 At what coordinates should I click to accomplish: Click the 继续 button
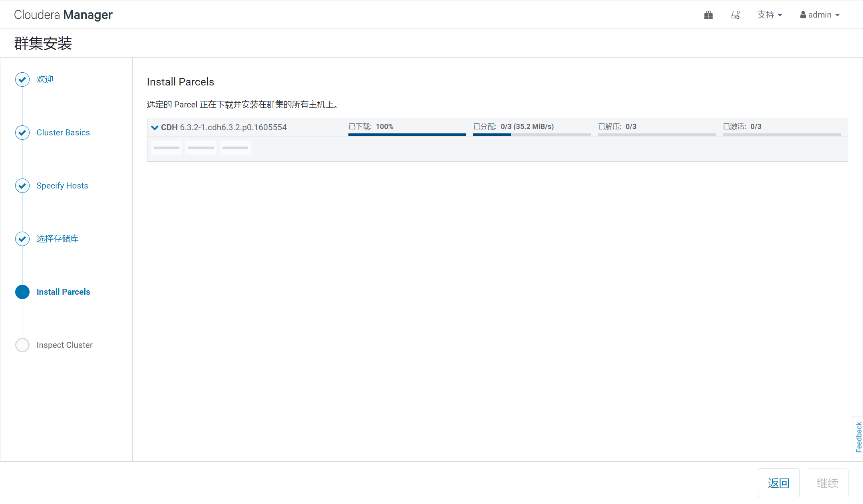(x=827, y=483)
